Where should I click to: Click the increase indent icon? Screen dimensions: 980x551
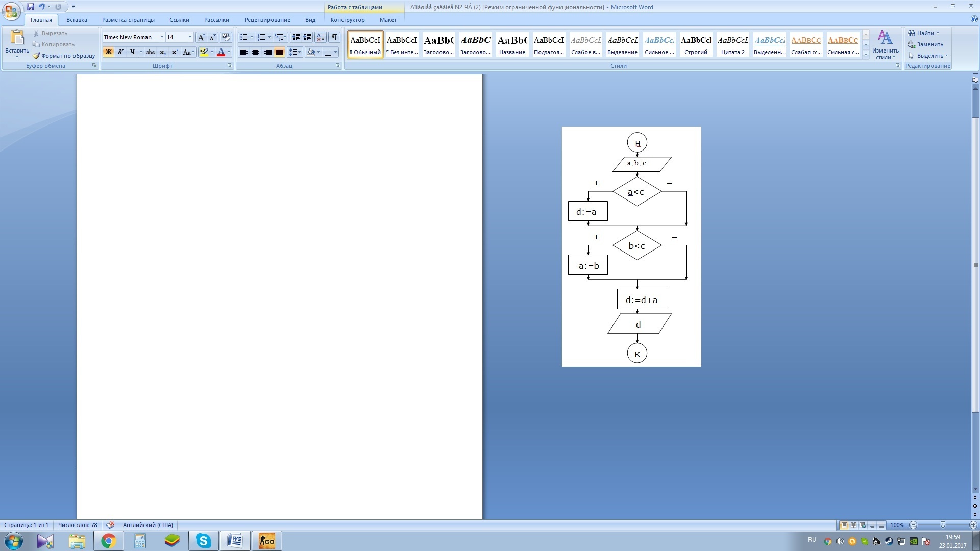pos(308,37)
